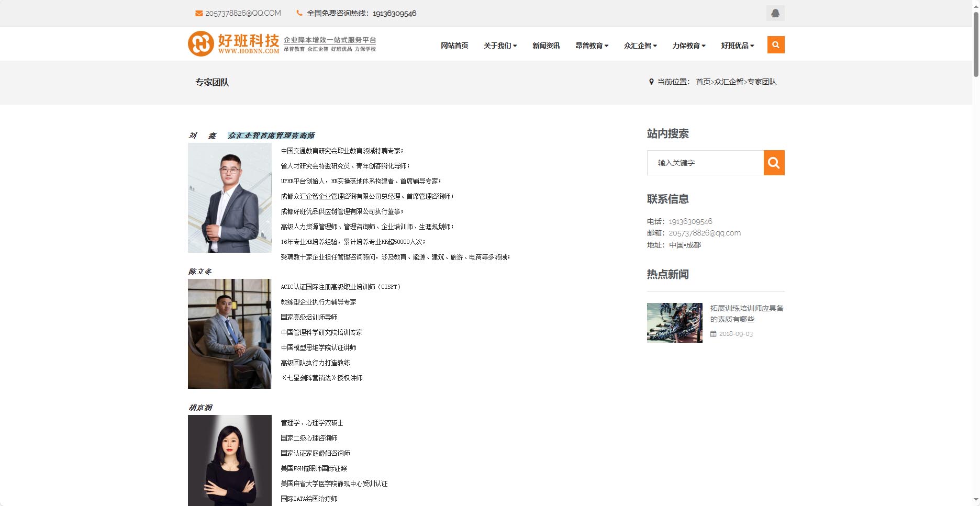Image resolution: width=980 pixels, height=506 pixels.
Task: Click the hot news article thumbnail image
Action: [x=674, y=323]
